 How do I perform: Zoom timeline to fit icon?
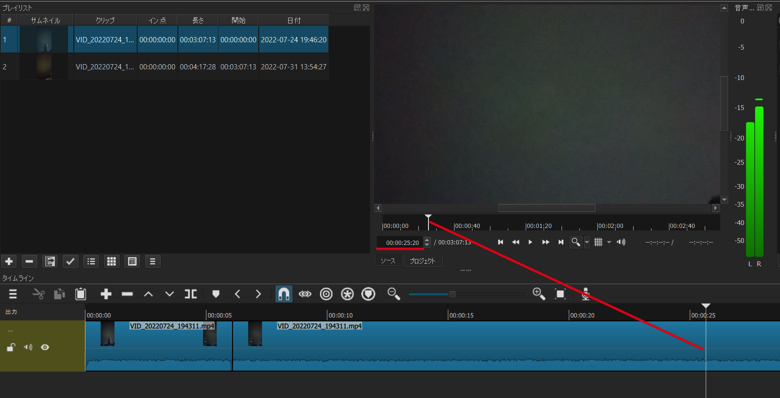coord(560,294)
